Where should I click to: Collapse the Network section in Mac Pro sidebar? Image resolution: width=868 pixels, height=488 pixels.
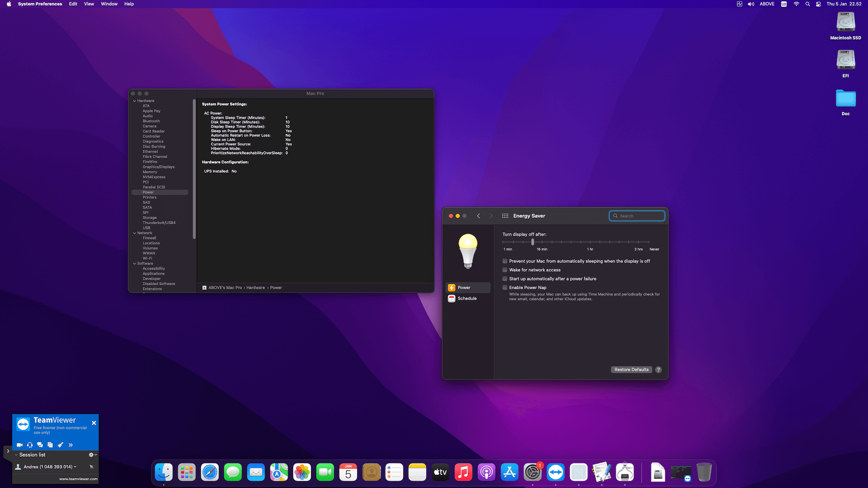point(134,233)
